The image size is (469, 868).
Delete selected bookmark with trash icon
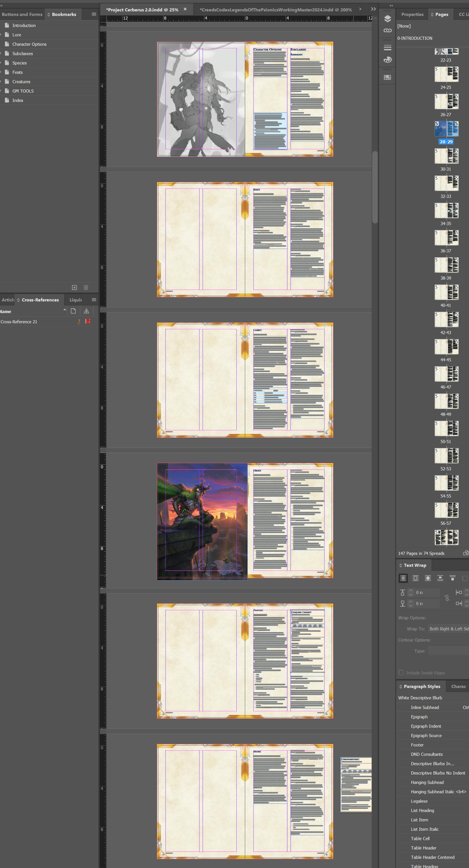(x=86, y=287)
